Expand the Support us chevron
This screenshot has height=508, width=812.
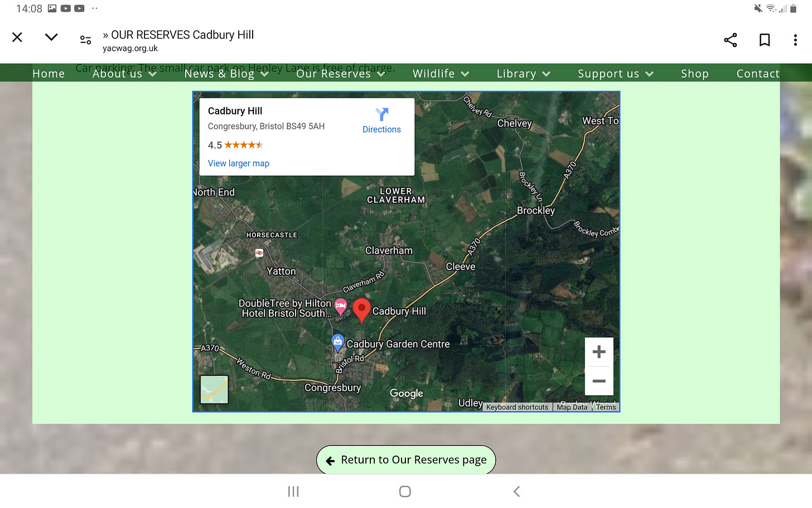click(649, 74)
